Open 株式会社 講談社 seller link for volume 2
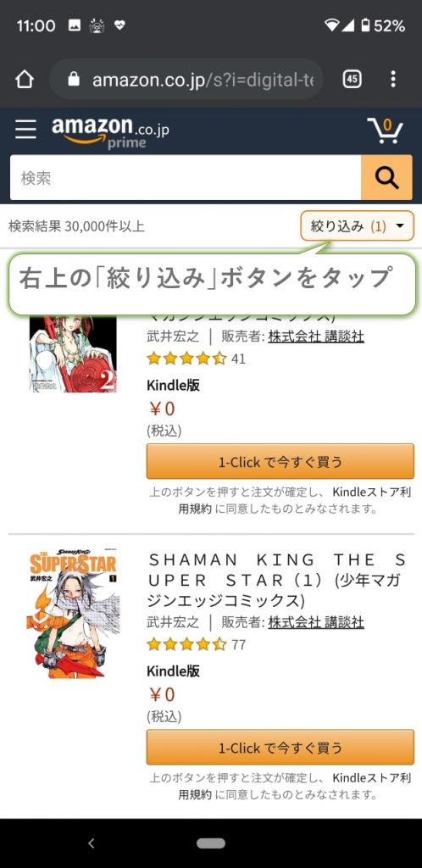Viewport: 422px width, 868px height. [316, 336]
